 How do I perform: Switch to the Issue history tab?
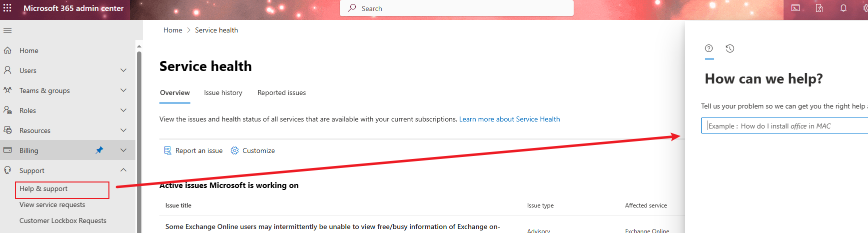point(223,93)
